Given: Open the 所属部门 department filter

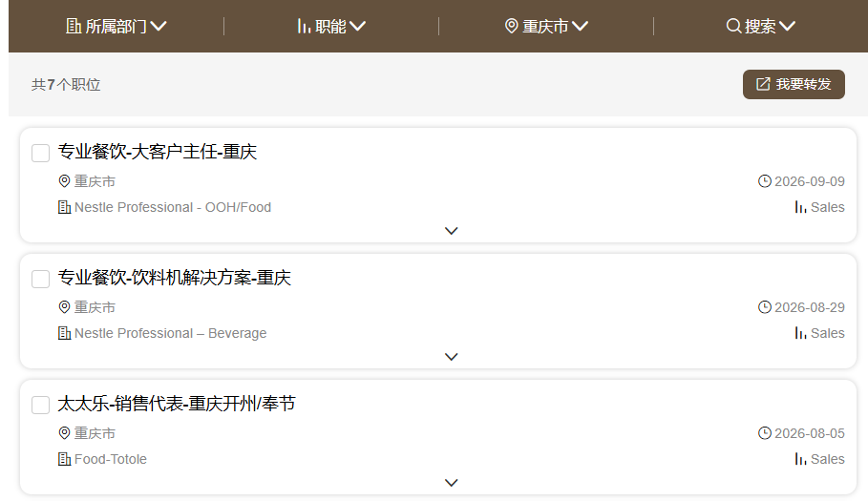Looking at the screenshot, I should (116, 26).
